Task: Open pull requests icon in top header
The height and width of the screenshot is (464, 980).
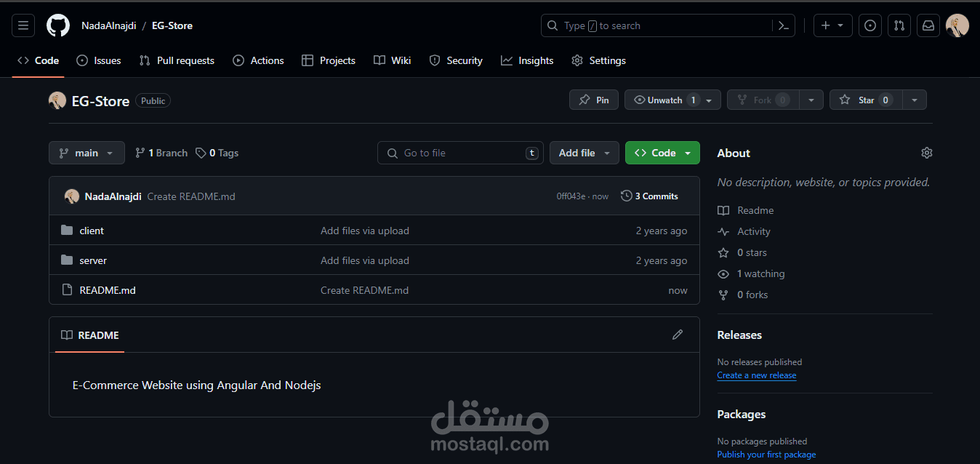Action: coord(899,25)
